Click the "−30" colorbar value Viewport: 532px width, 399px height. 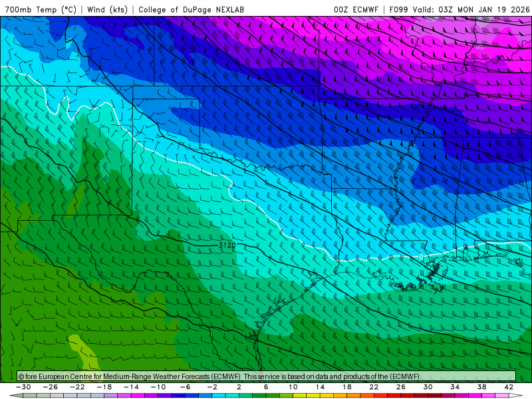(x=23, y=387)
